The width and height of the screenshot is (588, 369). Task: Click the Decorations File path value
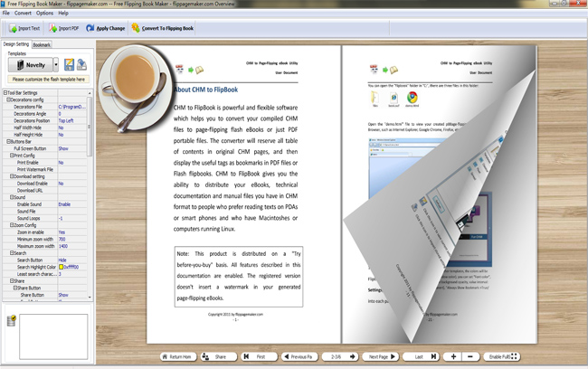click(72, 107)
